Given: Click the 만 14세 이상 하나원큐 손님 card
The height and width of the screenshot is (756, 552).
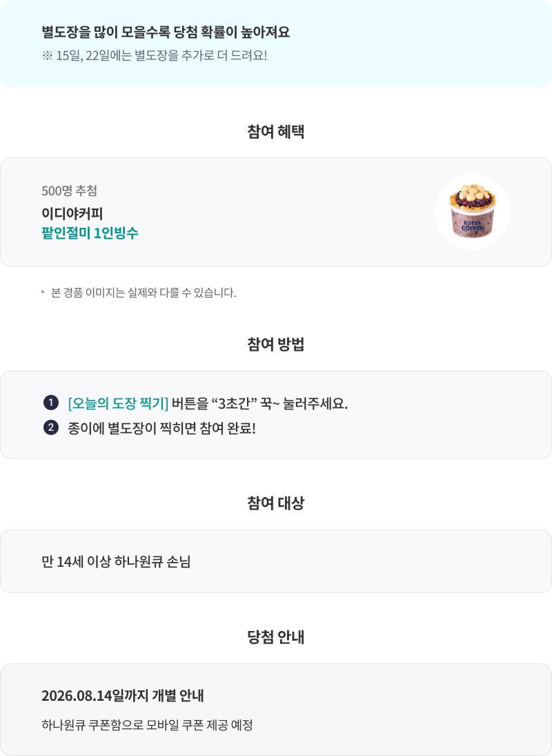Looking at the screenshot, I should (x=275, y=561).
